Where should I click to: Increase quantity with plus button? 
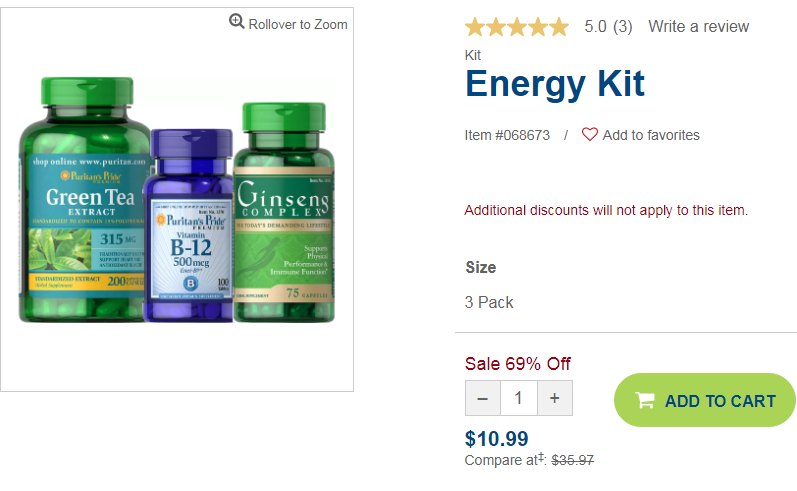(x=555, y=398)
